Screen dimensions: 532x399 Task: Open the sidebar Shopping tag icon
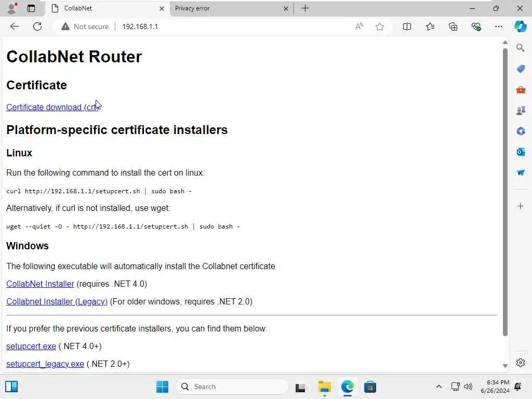tap(521, 69)
